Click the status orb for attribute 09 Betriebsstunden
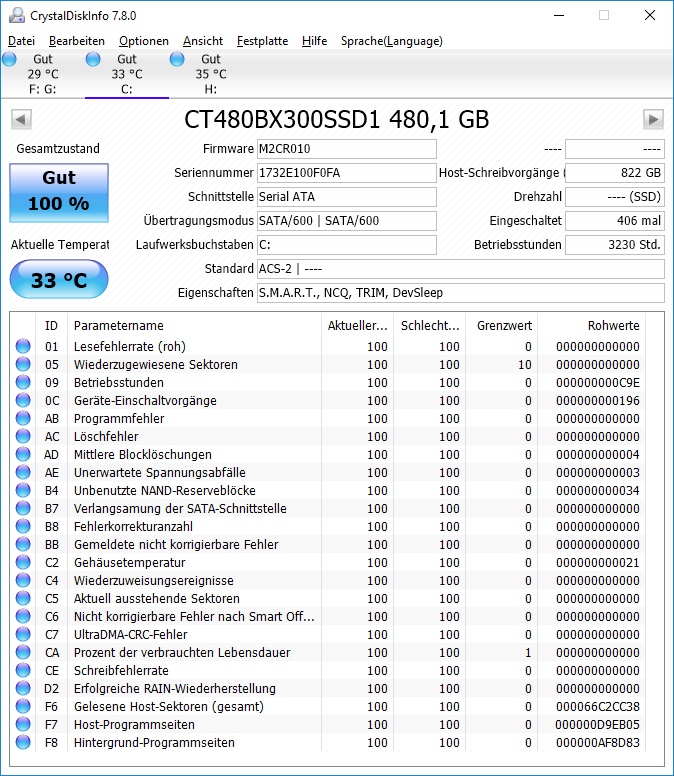Viewport: 674px width, 776px height. (x=23, y=383)
